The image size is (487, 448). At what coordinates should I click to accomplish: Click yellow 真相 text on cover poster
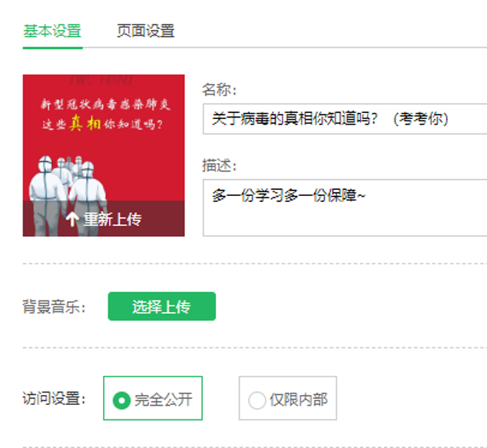(x=85, y=124)
